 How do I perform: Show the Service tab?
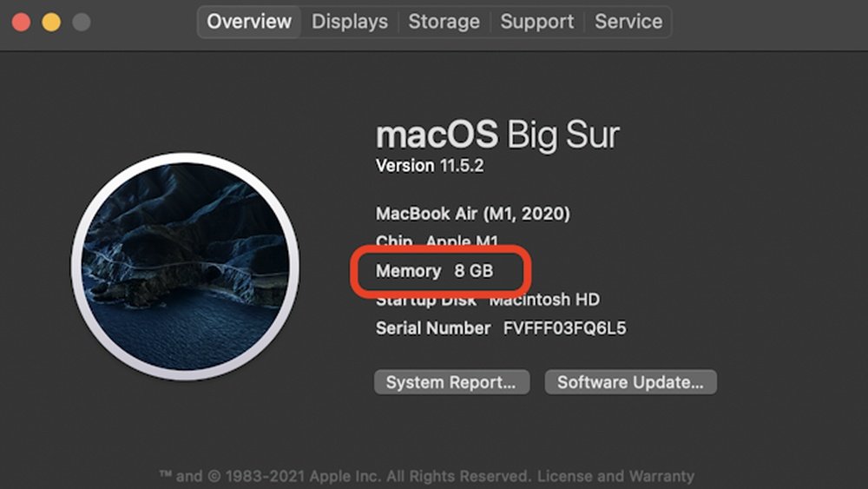click(628, 22)
